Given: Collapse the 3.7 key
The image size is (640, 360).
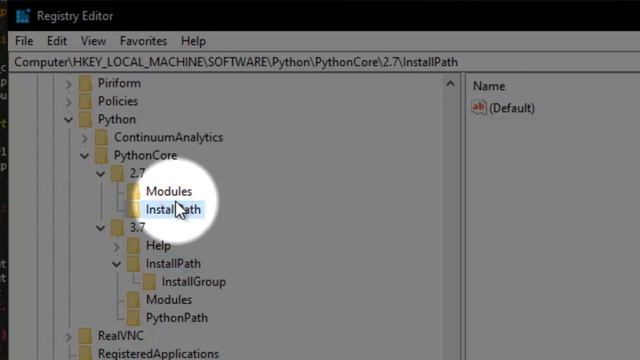Looking at the screenshot, I should coord(100,228).
